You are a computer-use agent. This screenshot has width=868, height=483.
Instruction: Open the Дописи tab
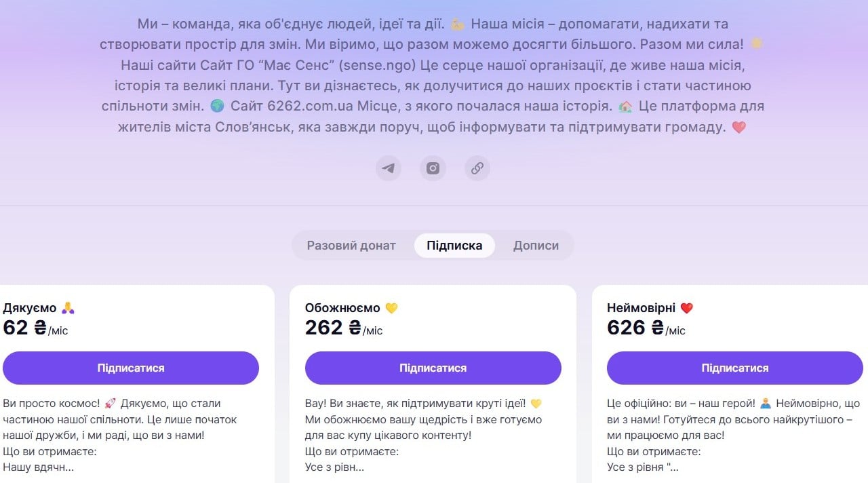(536, 246)
